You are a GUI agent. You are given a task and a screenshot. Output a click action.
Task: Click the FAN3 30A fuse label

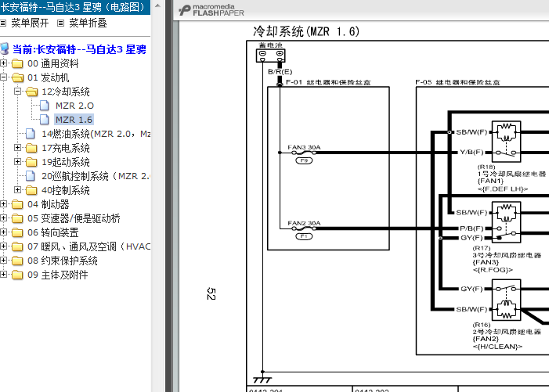pyautogui.click(x=304, y=147)
